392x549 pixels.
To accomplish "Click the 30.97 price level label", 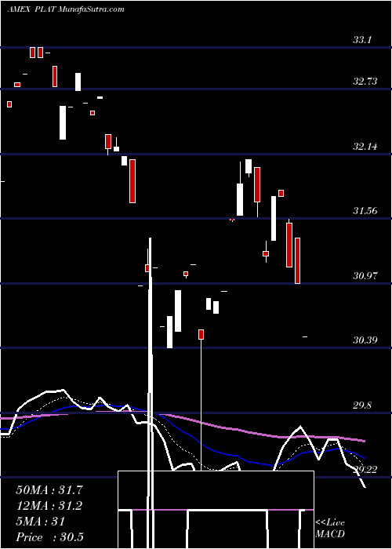I will pyautogui.click(x=365, y=275).
